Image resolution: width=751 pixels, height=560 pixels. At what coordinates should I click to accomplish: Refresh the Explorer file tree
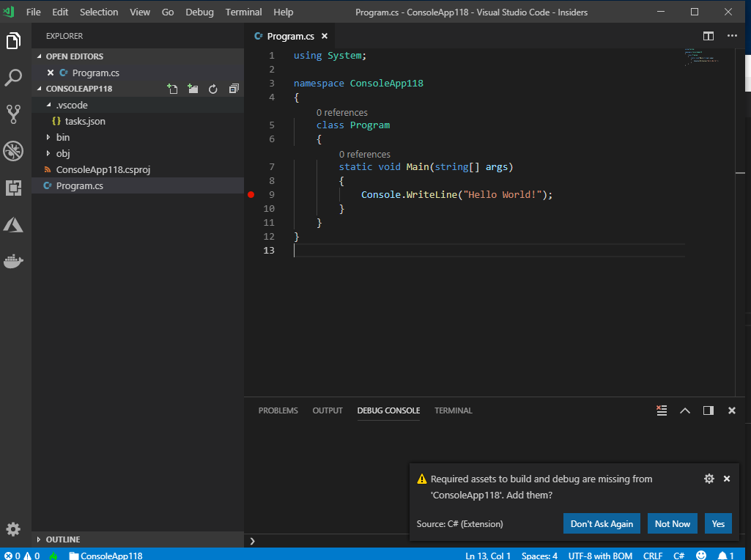click(212, 88)
